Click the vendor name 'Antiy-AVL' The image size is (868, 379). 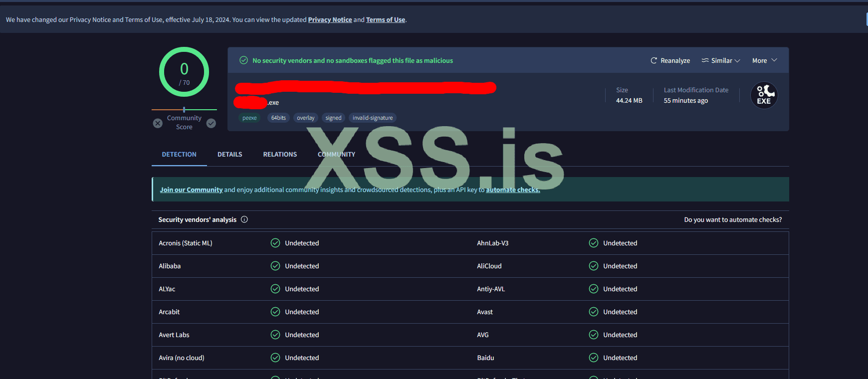coord(491,289)
